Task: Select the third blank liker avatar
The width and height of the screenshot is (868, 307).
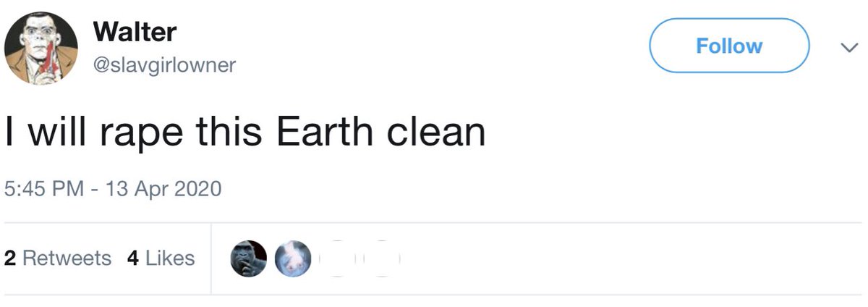Action: 336,258
